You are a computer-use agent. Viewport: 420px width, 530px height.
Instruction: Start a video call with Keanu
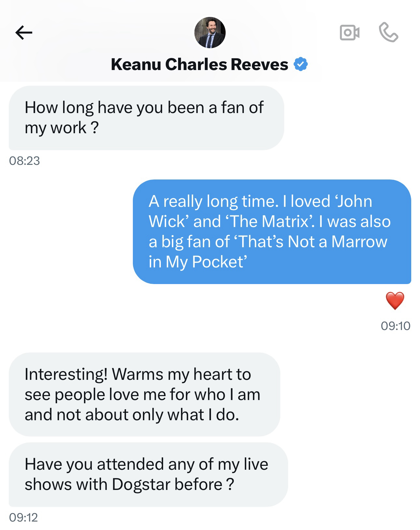349,33
